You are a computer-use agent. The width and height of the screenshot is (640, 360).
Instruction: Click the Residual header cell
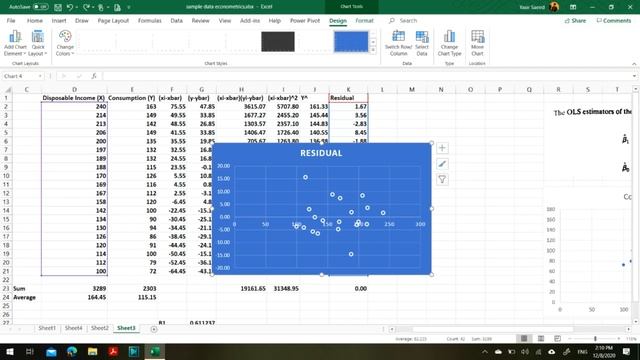(x=348, y=98)
